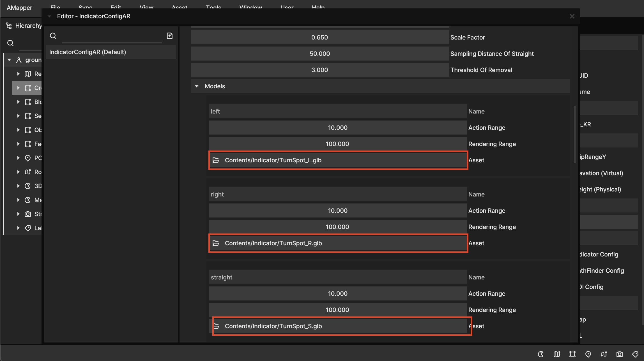
Task: Click the folder icon for TurnSpot_R.glb asset
Action: coord(216,243)
